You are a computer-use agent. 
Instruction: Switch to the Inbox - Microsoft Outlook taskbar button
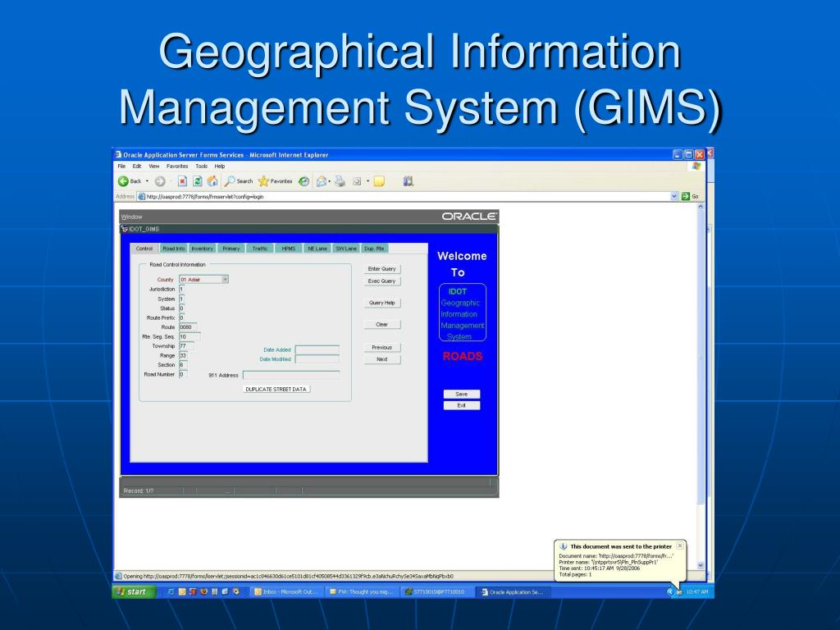click(285, 592)
